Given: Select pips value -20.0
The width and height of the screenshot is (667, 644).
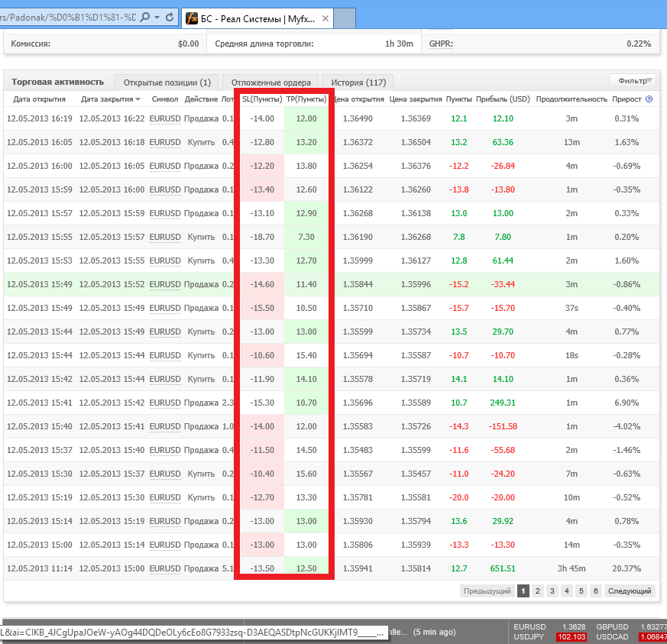Looking at the screenshot, I should click(459, 497).
